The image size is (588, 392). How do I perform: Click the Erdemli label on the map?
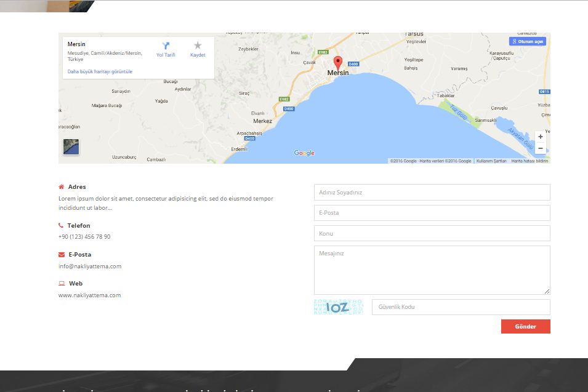pos(240,149)
